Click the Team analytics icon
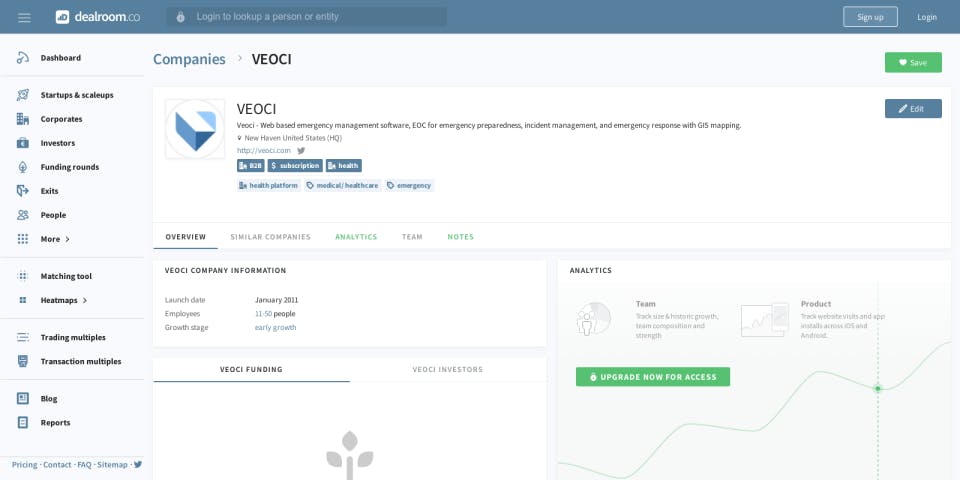The height and width of the screenshot is (480, 960). tap(594, 318)
